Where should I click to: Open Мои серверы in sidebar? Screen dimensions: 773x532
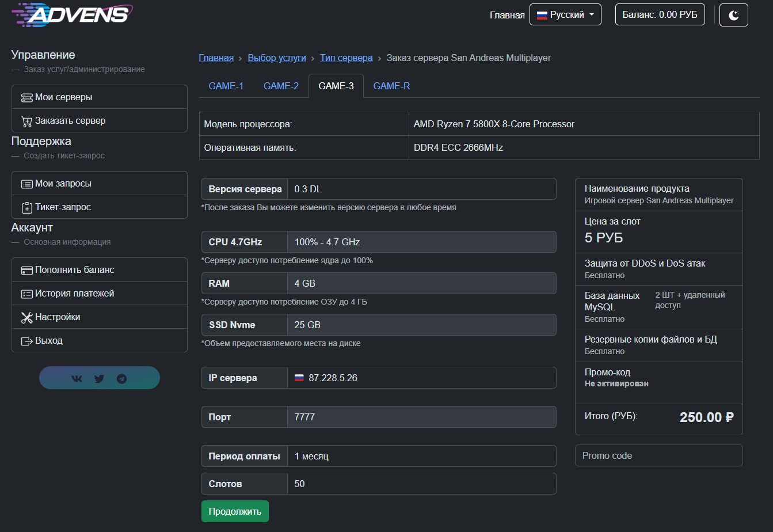pos(100,97)
